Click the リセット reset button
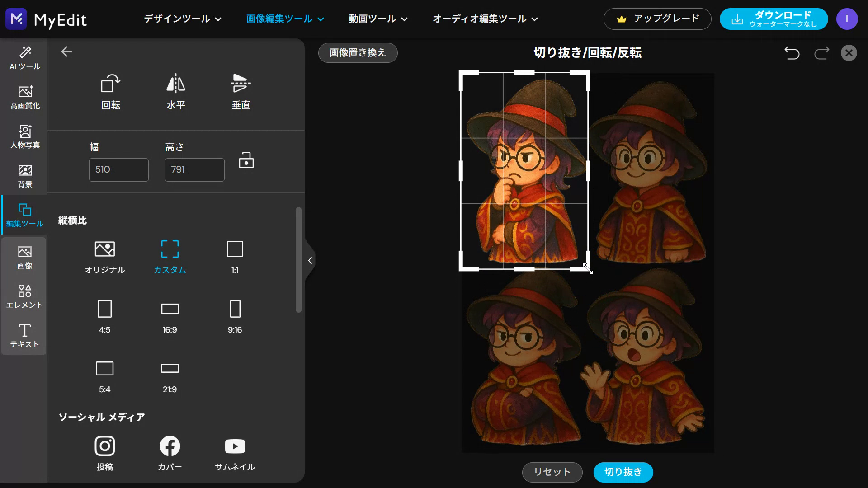The width and height of the screenshot is (868, 488). point(552,472)
